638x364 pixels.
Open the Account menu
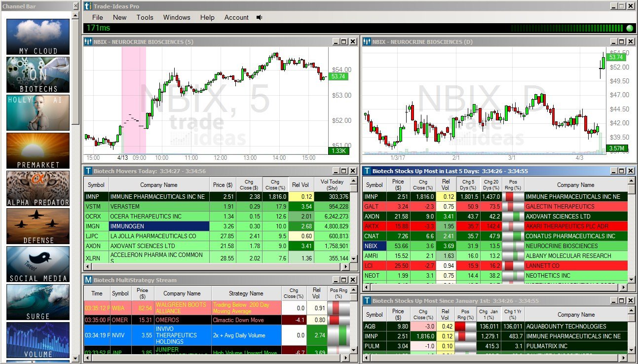pos(236,17)
